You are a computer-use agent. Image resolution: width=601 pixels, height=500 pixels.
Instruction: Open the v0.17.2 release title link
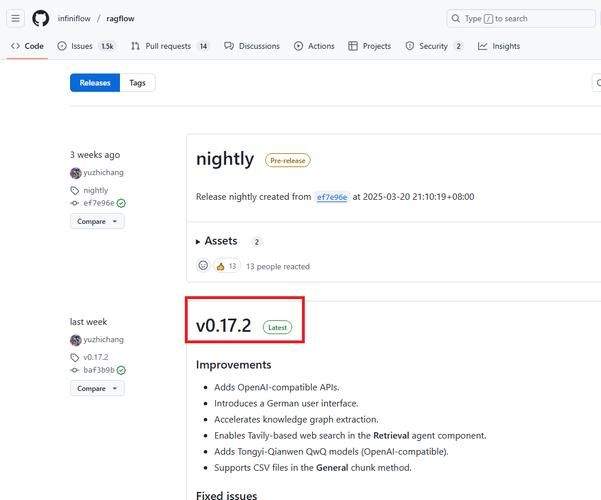click(x=223, y=326)
